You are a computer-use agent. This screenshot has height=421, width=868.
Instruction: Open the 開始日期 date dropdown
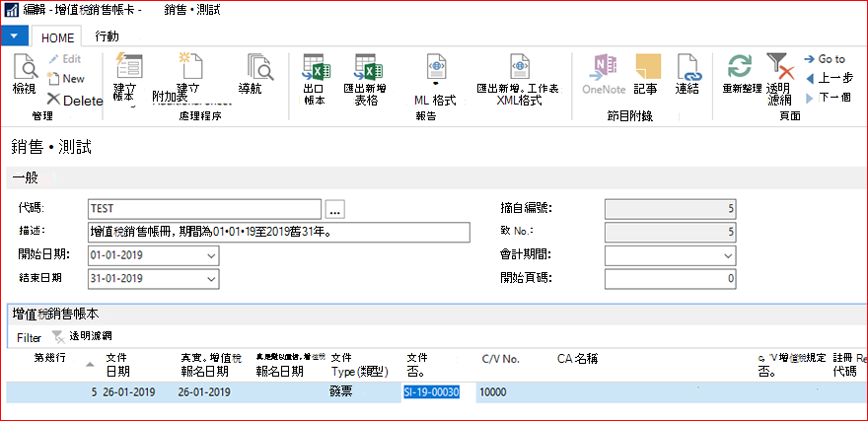pyautogui.click(x=211, y=256)
